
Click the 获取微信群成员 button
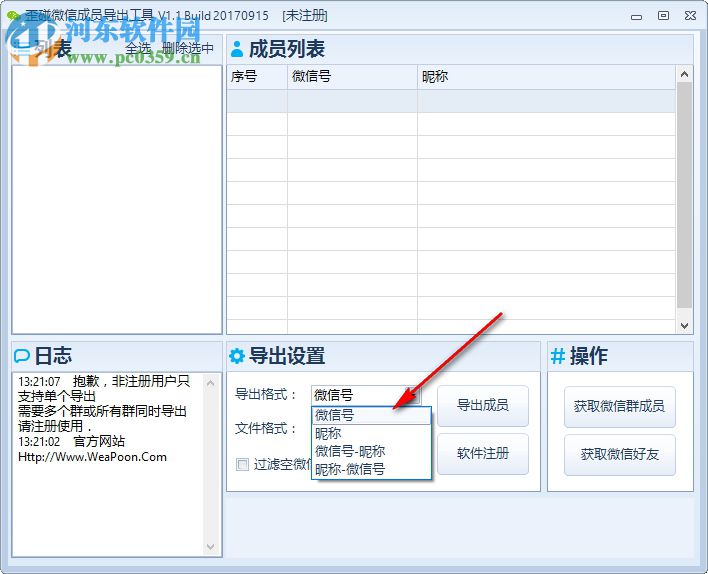coord(620,406)
